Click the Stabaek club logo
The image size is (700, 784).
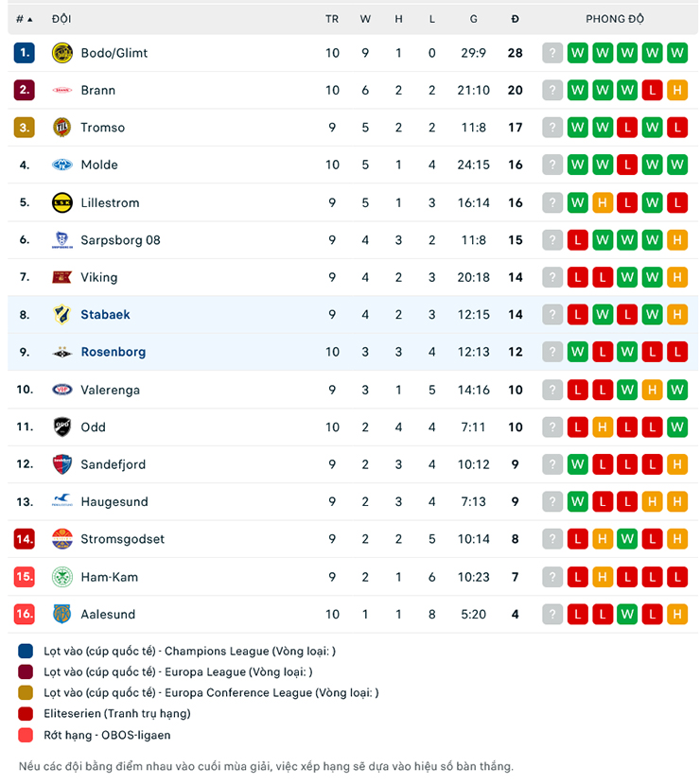coord(63,314)
